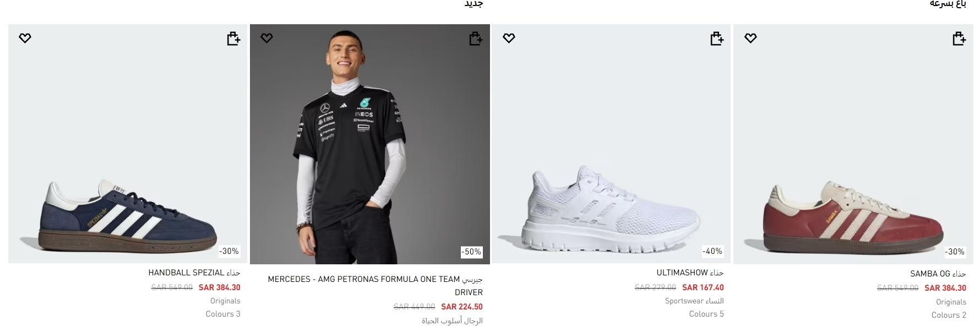
Task: Open HANDBALL SPEZIAL product title link
Action: pos(194,273)
